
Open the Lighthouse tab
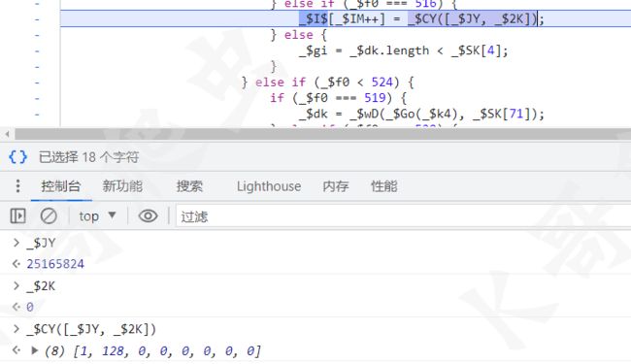click(x=269, y=186)
